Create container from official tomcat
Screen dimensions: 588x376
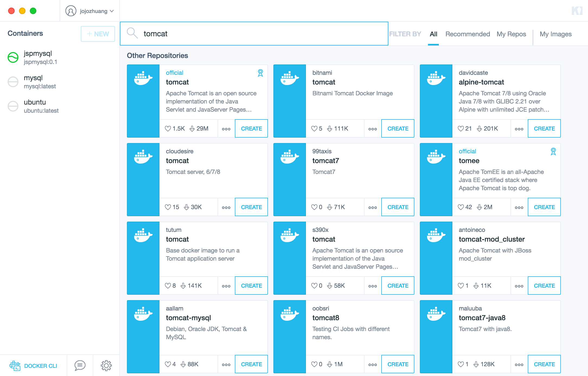[x=251, y=128]
